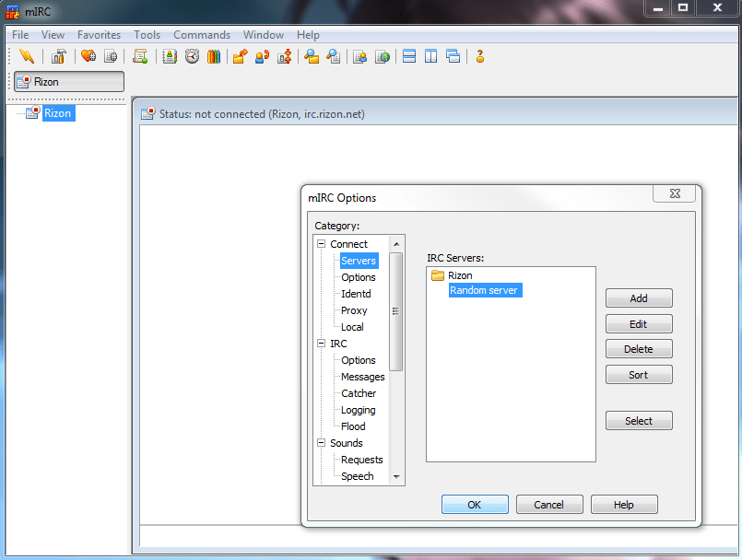Select Options under IRC category
Viewport: 742px width, 560px height.
point(359,360)
